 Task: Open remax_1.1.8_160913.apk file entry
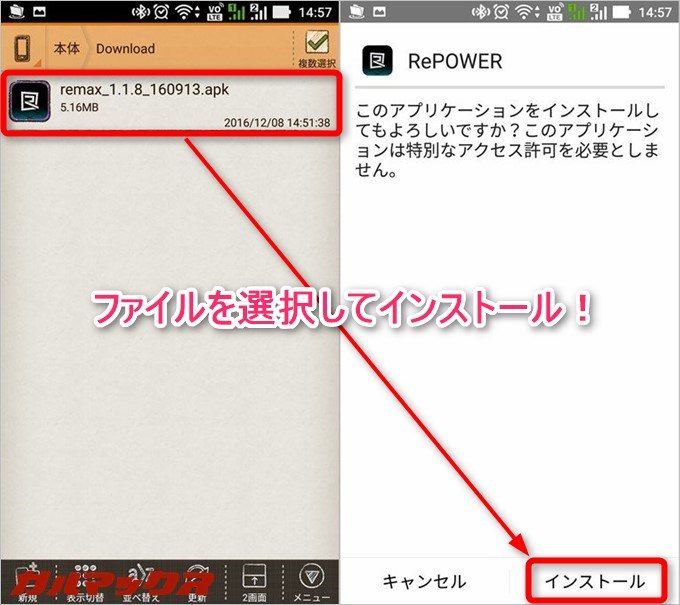pos(172,105)
